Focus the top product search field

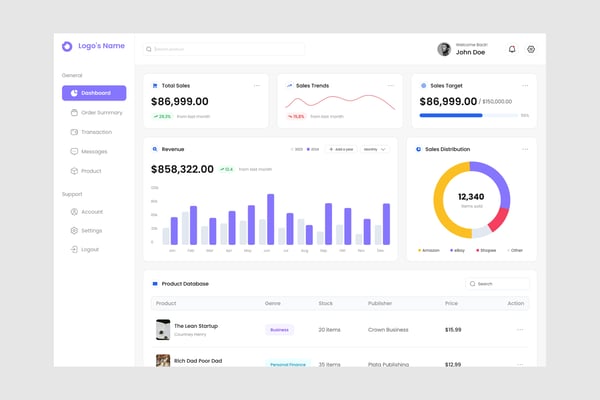coord(224,49)
